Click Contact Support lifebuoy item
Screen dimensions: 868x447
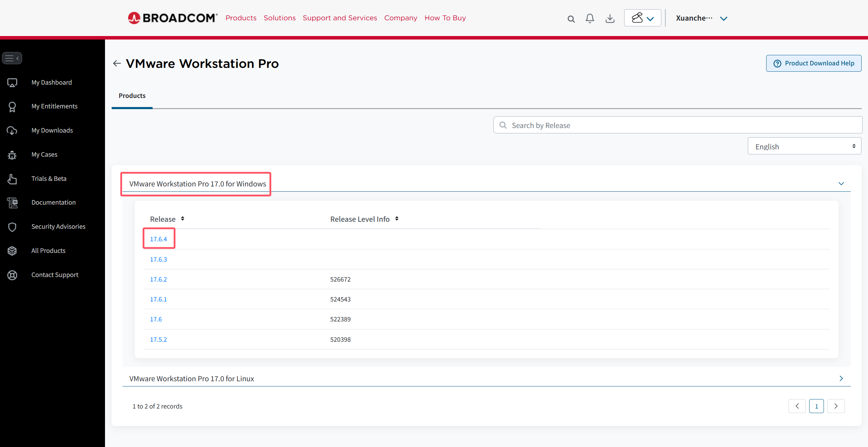pos(55,275)
